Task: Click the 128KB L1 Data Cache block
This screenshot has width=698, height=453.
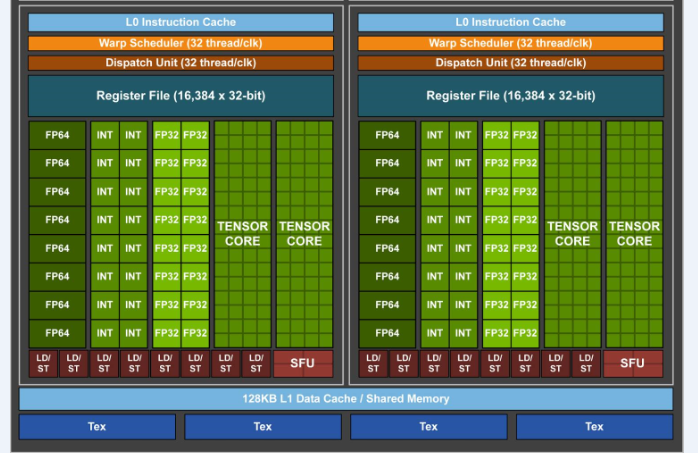Action: pos(345,399)
